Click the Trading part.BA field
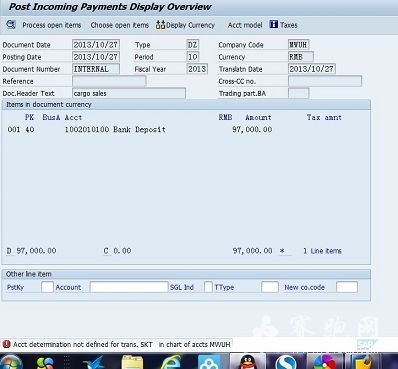 pyautogui.click(x=298, y=93)
